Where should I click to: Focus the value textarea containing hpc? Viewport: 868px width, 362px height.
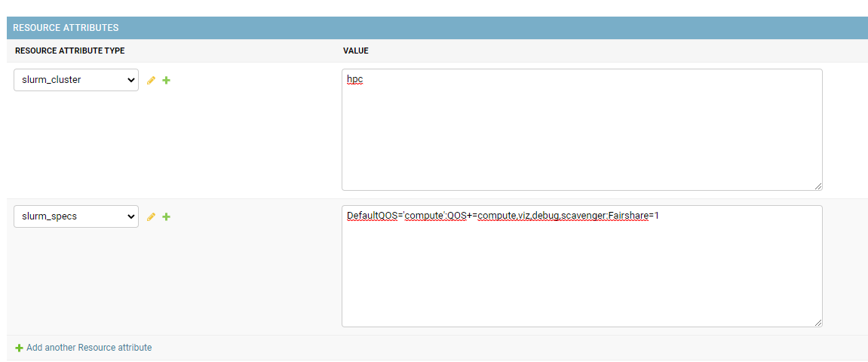[x=581, y=130]
